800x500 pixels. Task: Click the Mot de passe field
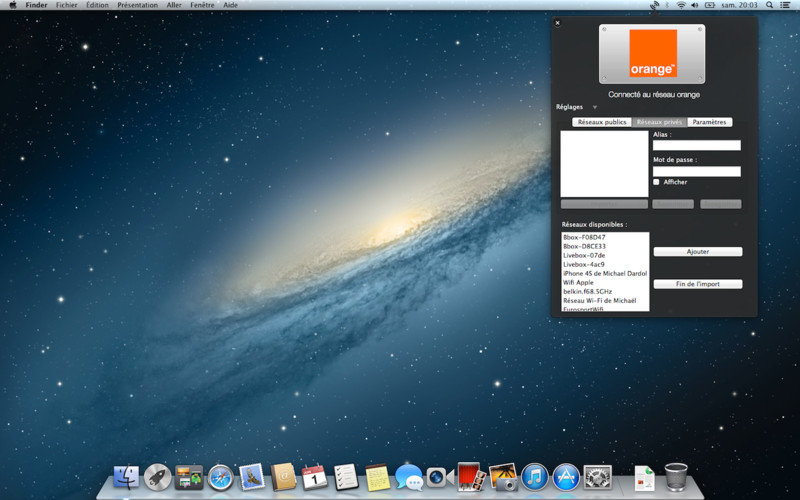coord(696,171)
